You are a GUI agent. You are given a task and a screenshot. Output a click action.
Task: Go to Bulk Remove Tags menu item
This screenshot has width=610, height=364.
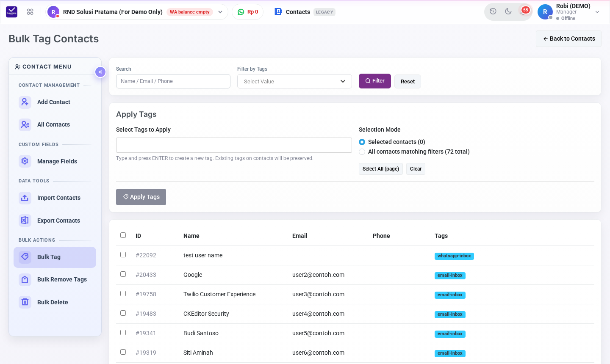click(55, 279)
